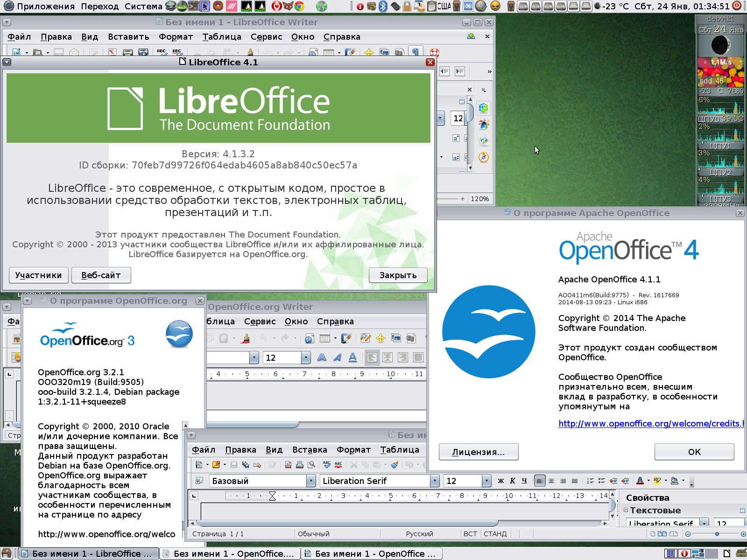Toggle bold A in OpenOffice.org Writer toolbar
Viewport: 747px width, 560px height.
[x=322, y=357]
